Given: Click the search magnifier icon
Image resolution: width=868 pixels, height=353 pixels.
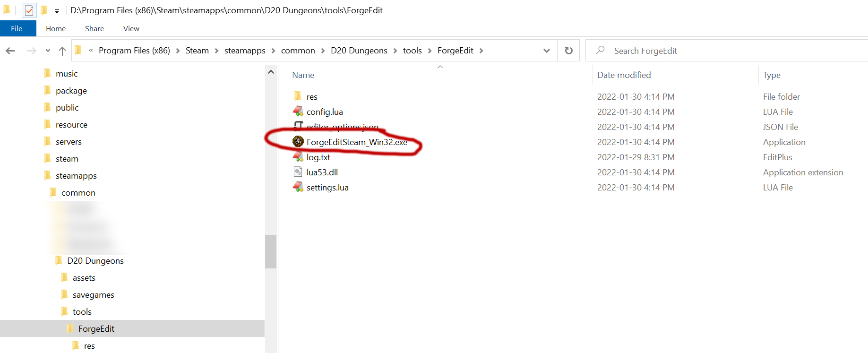Looking at the screenshot, I should click(601, 50).
